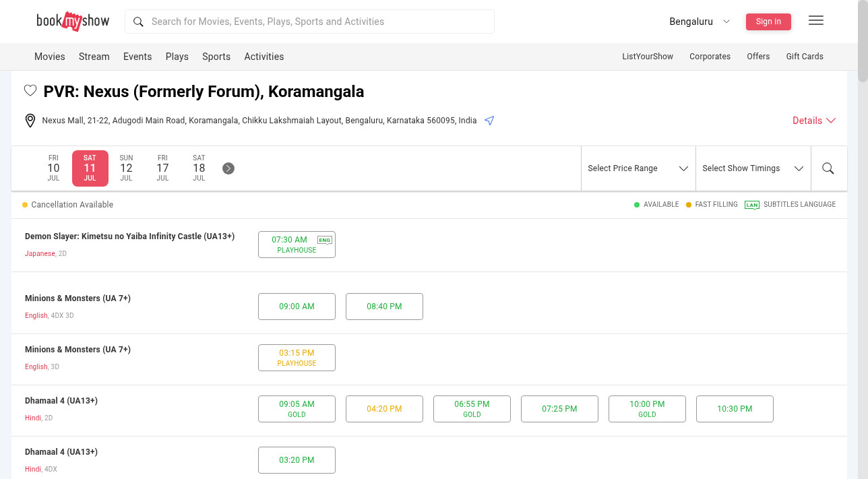
Task: Open Demon Slayer Infinity Castle movie title
Action: point(129,236)
